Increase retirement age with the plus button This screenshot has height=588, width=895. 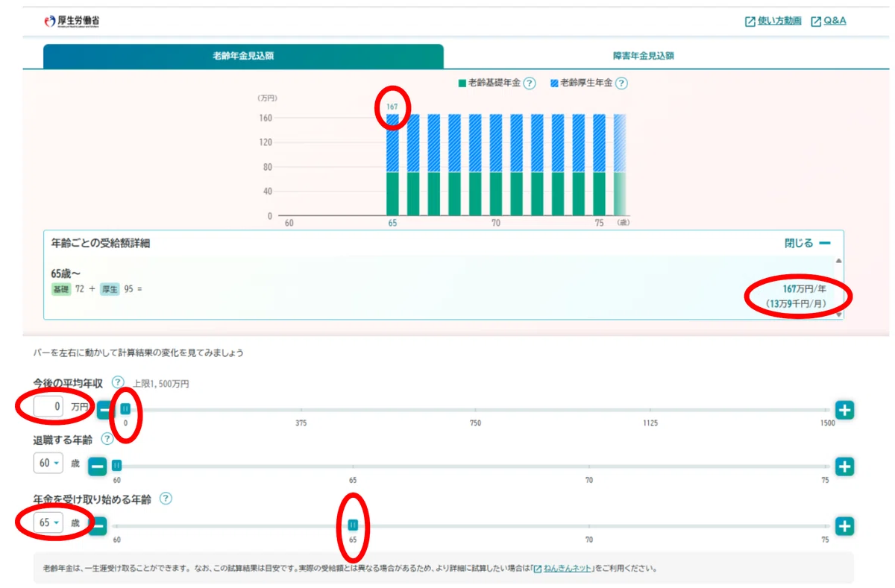(844, 467)
